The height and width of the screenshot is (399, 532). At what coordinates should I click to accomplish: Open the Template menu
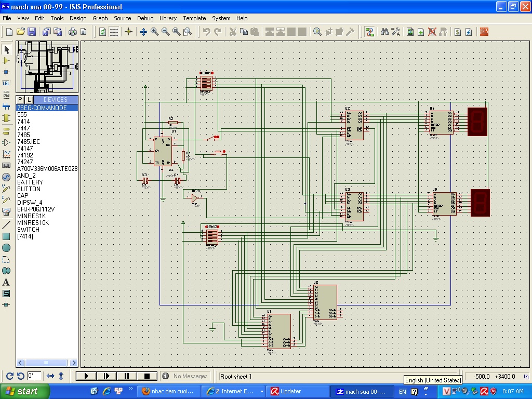(x=194, y=18)
